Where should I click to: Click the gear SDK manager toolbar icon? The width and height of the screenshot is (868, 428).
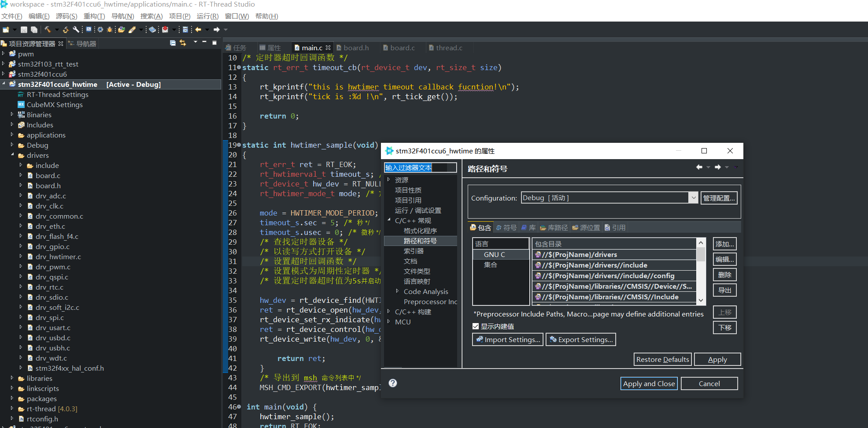[100, 30]
